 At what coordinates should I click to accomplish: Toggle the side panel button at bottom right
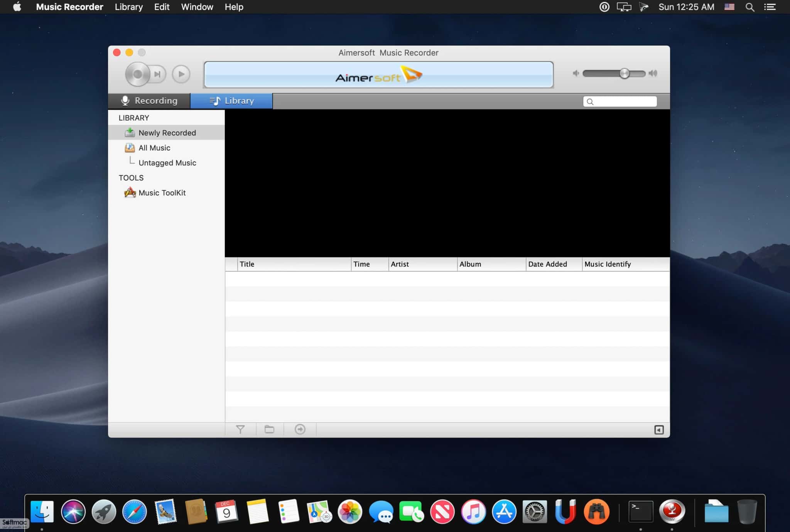pyautogui.click(x=659, y=430)
